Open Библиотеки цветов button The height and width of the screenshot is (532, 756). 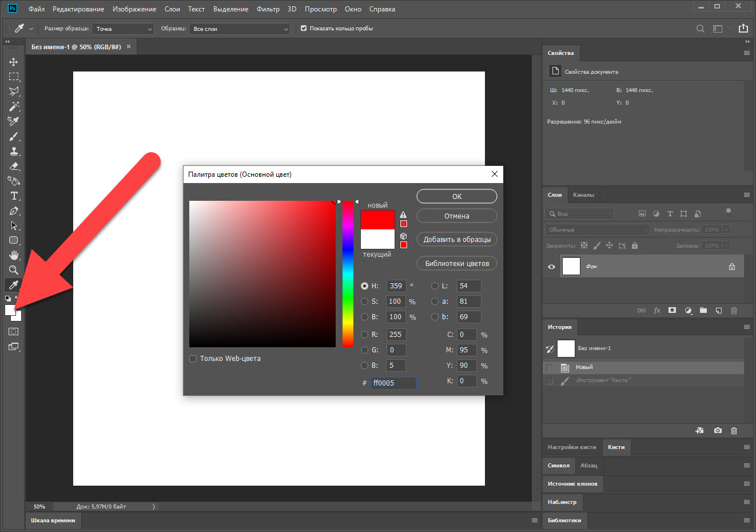457,264
